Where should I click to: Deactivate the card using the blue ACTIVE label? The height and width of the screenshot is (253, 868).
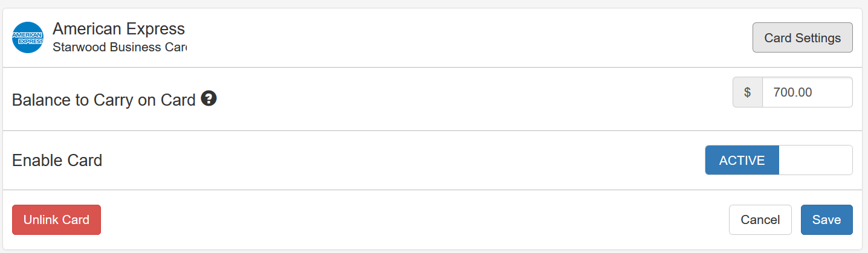[x=742, y=161]
